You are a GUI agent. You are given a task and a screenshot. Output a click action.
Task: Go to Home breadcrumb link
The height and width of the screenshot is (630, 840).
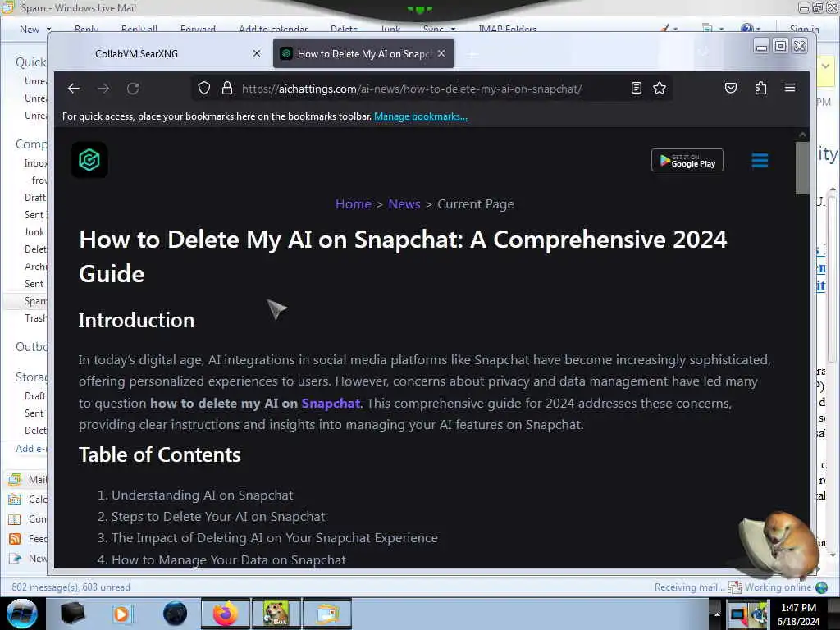[x=353, y=204]
